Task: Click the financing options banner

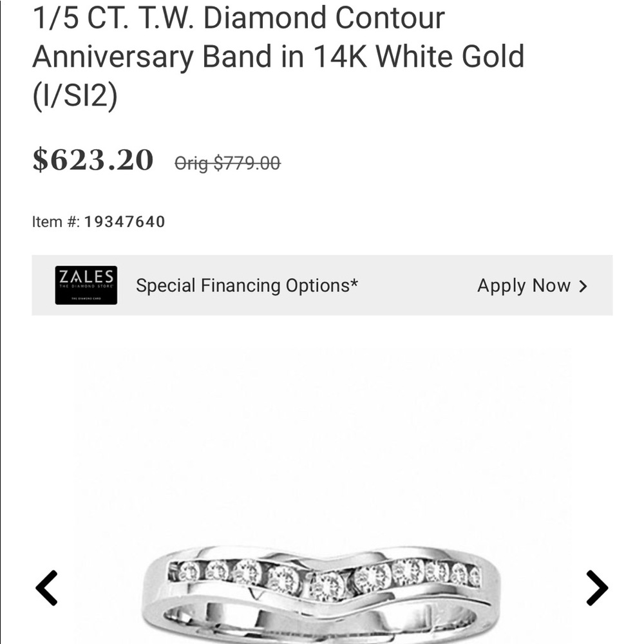Action: pyautogui.click(x=322, y=284)
